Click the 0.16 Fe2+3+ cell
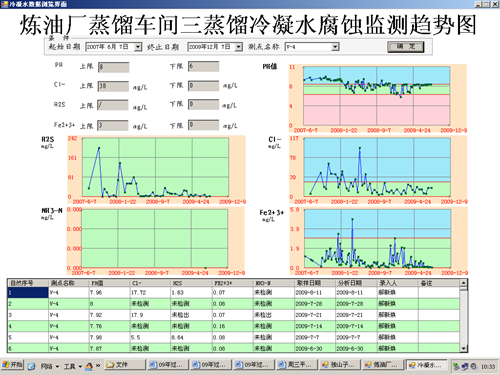The height and width of the screenshot is (375, 500). click(233, 326)
